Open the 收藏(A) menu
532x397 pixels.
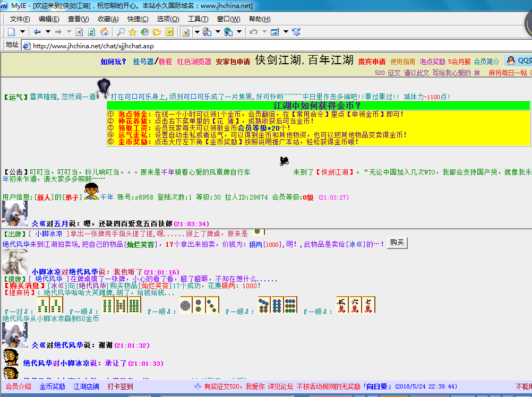(x=108, y=19)
